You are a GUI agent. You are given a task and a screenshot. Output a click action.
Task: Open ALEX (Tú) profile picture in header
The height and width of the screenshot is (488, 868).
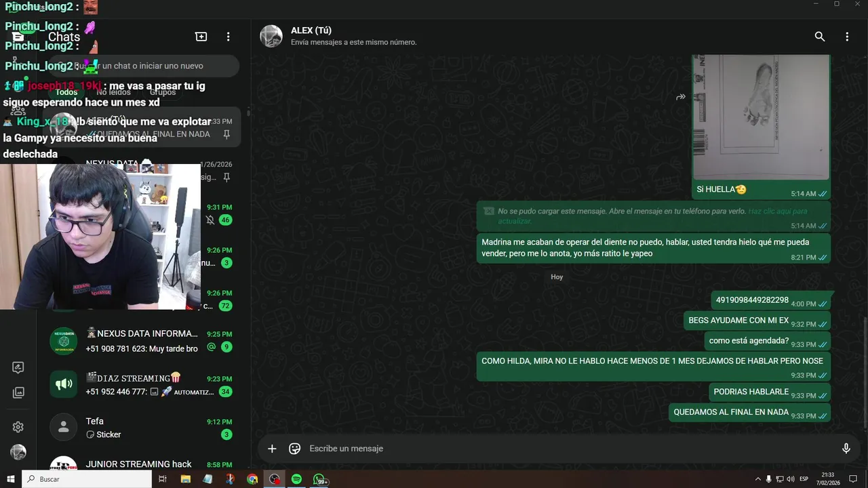tap(271, 37)
